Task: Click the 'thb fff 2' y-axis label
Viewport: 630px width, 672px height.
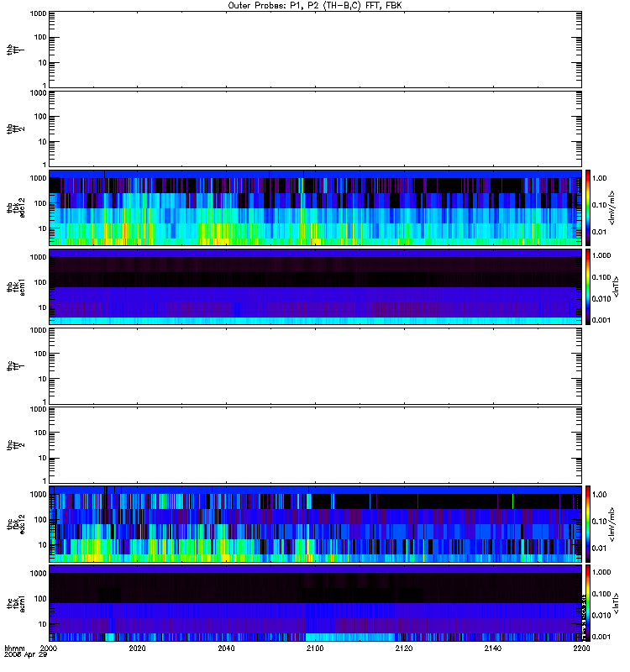Action: coord(16,129)
